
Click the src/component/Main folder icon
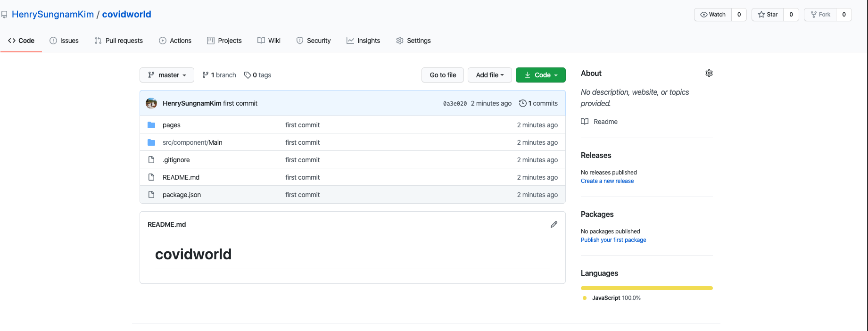coord(151,142)
